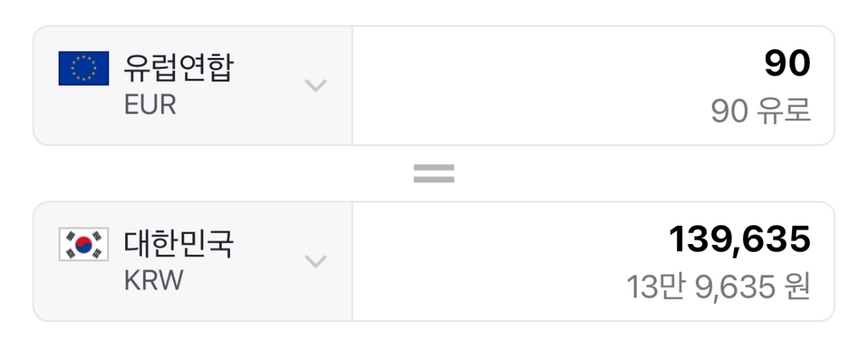Click the KRW currency code text
Viewport: 868px width, 341px height.
(x=154, y=281)
